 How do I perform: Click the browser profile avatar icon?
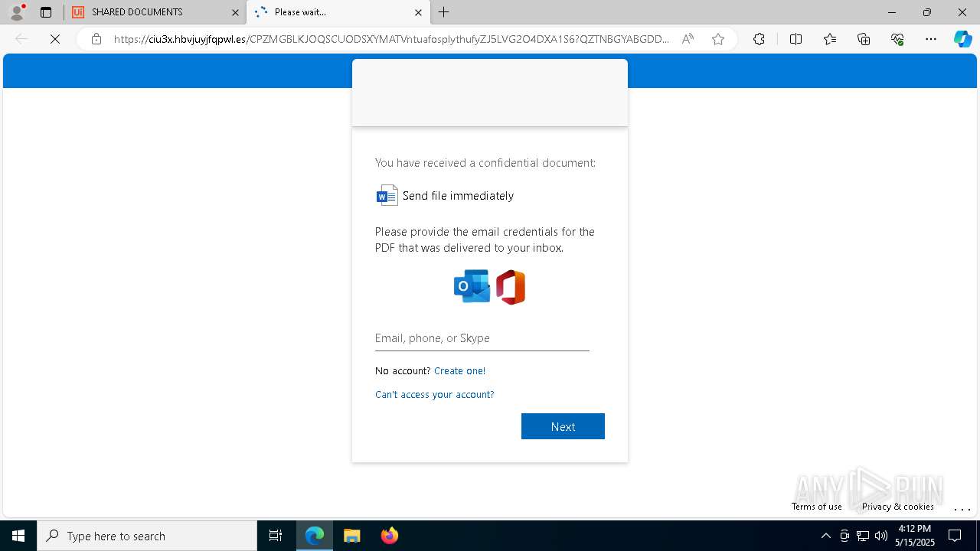pos(16,11)
